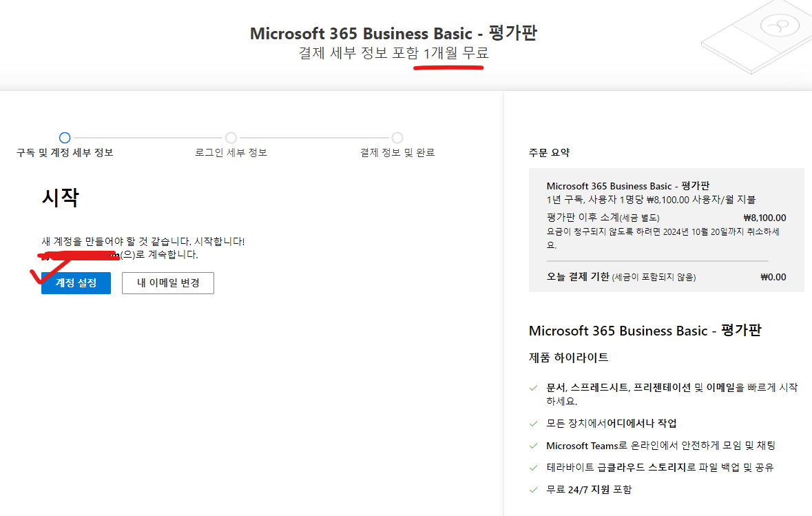This screenshot has width=812, height=516.
Task: Click the ₩0.00 due today amount
Action: click(773, 277)
